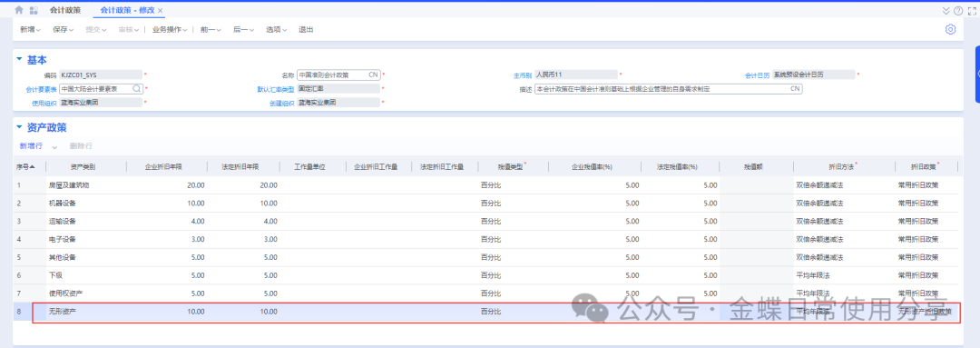The image size is (980, 348).
Task: Open the application grid menu icon
Action: pyautogui.click(x=34, y=10)
